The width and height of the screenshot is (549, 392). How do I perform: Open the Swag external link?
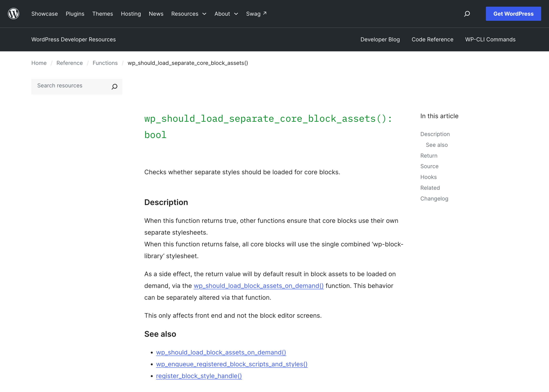(x=256, y=14)
